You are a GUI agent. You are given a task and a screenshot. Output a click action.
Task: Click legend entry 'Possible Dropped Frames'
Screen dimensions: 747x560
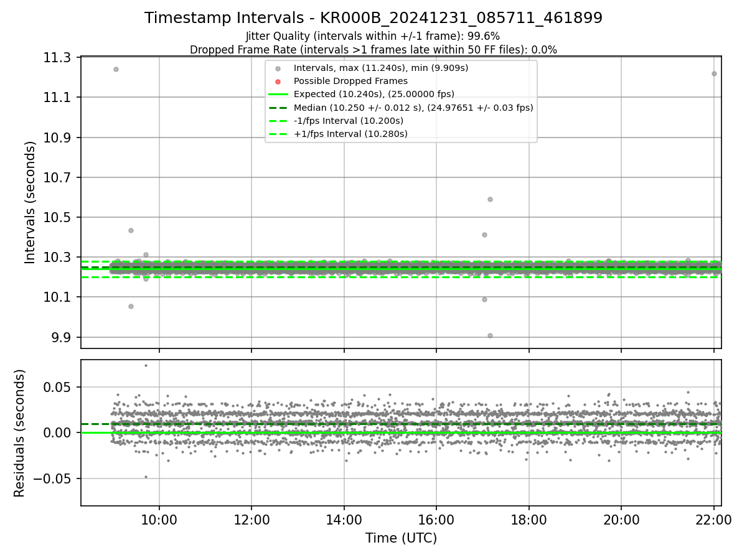(x=350, y=81)
